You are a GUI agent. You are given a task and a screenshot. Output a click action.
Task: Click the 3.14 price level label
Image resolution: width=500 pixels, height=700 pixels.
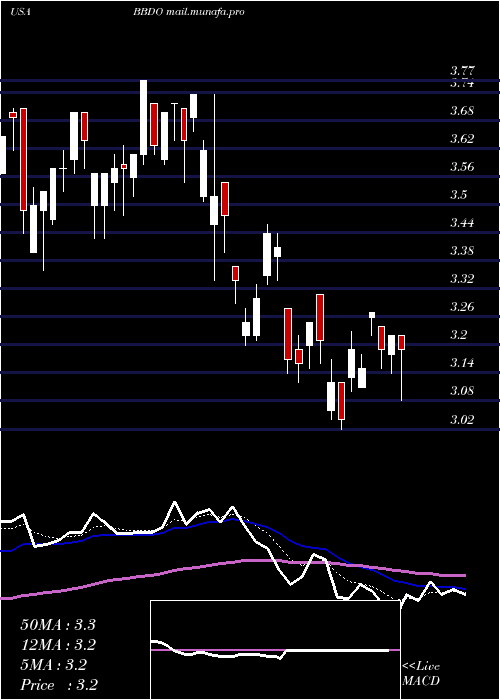point(462,362)
